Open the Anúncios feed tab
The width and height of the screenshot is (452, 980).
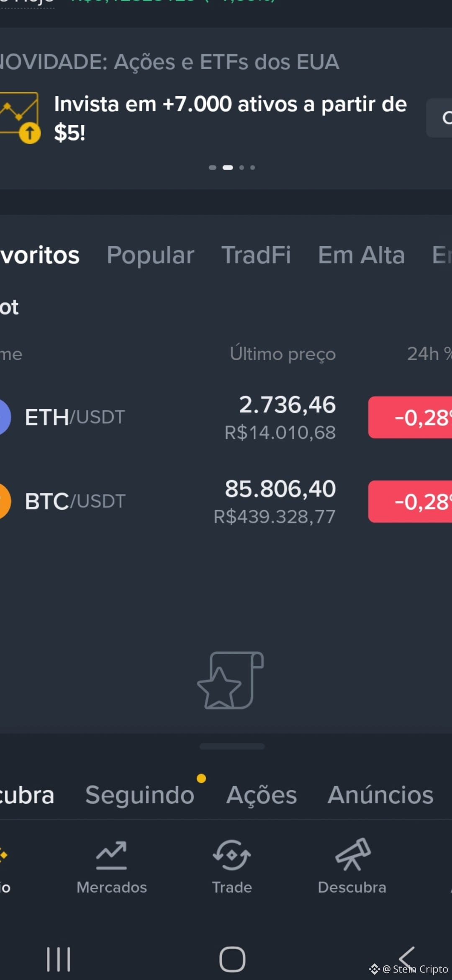pyautogui.click(x=380, y=794)
